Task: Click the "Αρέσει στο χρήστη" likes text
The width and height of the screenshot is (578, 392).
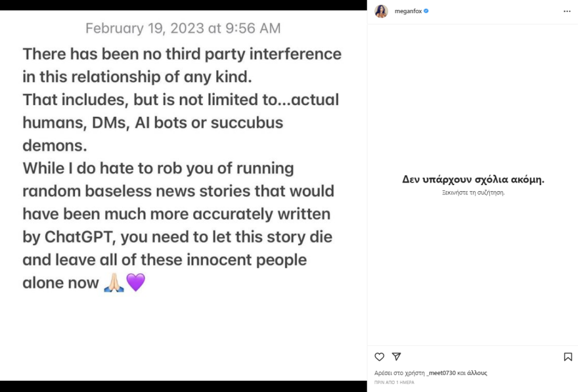Action: 399,373
